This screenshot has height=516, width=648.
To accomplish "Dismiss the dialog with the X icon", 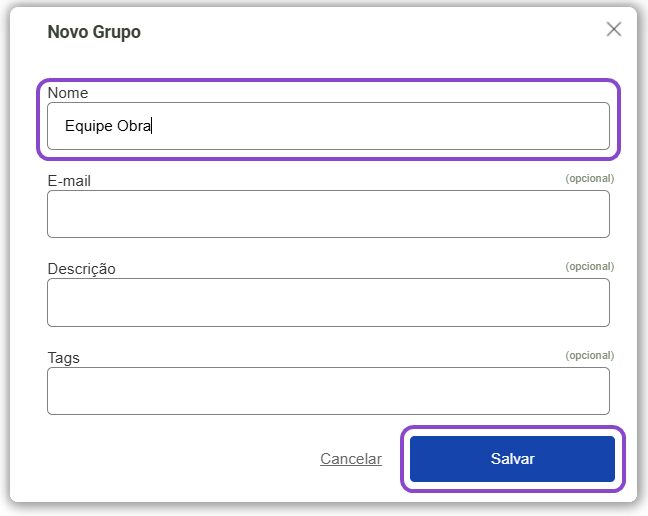I will click(614, 29).
